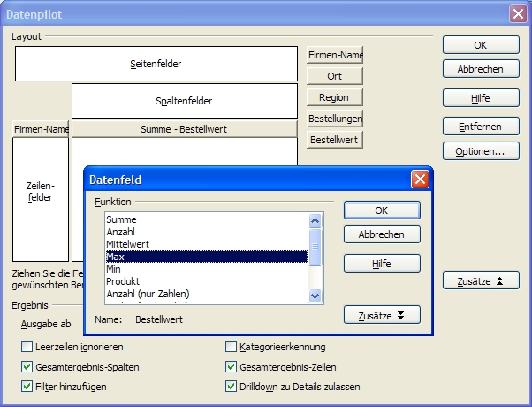
Task: Select the Summe - Bestellwert data field
Action: tap(184, 130)
